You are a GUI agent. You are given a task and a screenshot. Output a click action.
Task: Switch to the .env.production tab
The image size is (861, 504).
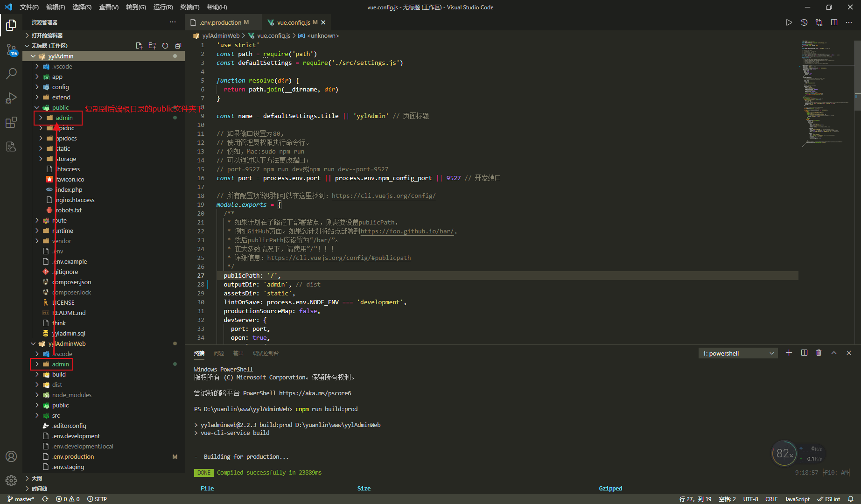220,22
